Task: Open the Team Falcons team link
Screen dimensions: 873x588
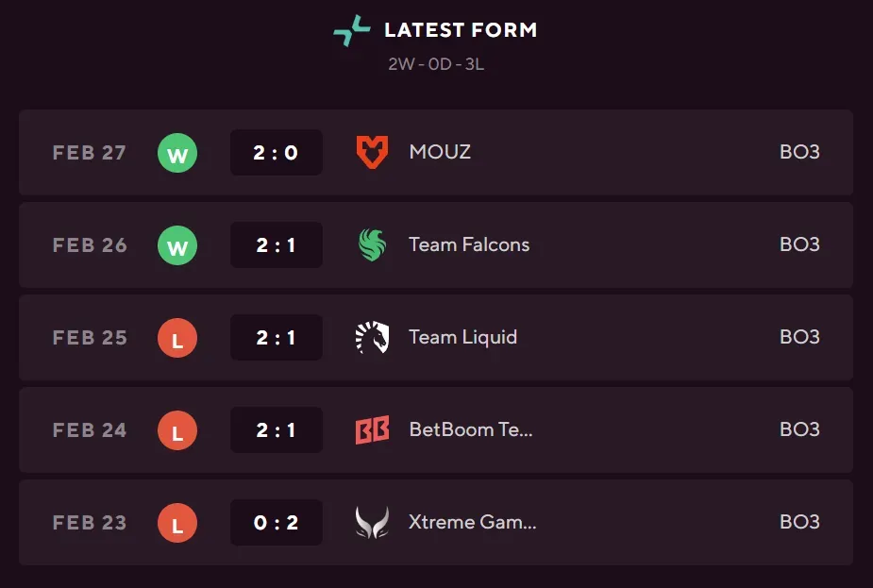Action: pos(469,244)
